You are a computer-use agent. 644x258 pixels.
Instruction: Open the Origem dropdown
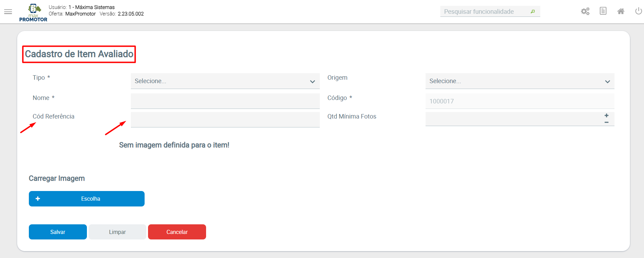(520, 81)
